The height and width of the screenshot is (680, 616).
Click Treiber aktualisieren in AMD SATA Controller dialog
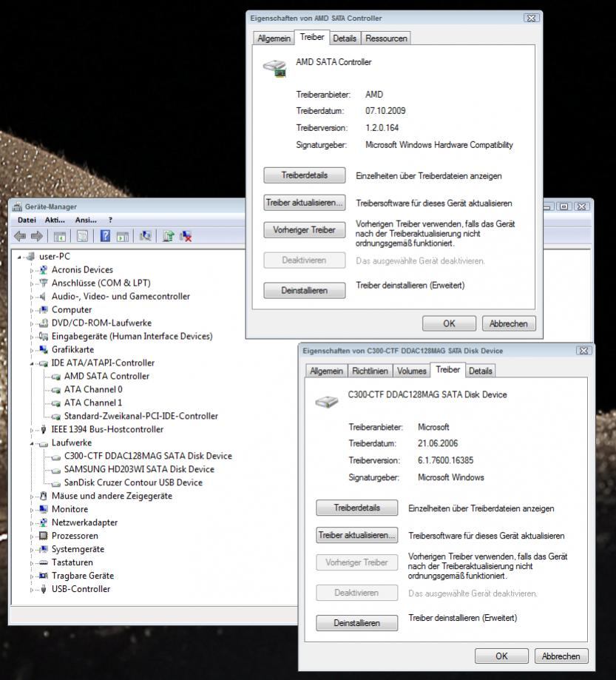pos(305,203)
